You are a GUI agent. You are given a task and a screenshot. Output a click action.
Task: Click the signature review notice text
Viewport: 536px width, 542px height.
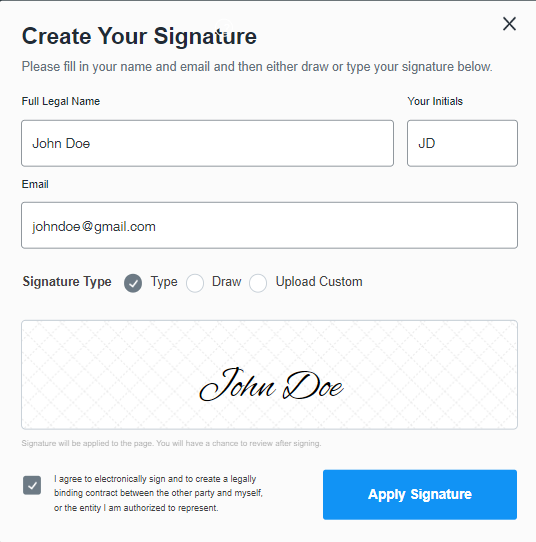coord(171,443)
